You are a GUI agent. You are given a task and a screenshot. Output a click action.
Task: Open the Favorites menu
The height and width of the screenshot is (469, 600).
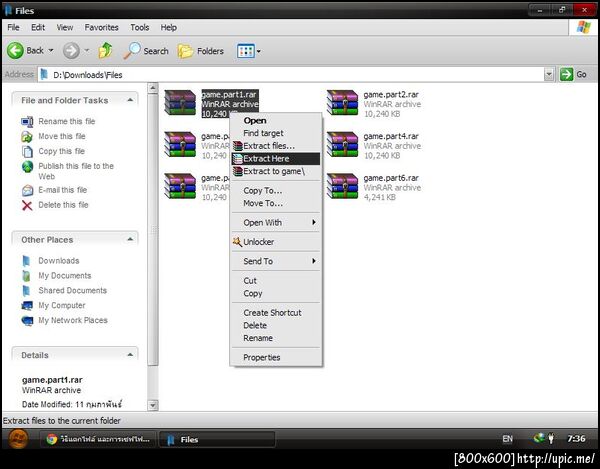[x=101, y=28]
